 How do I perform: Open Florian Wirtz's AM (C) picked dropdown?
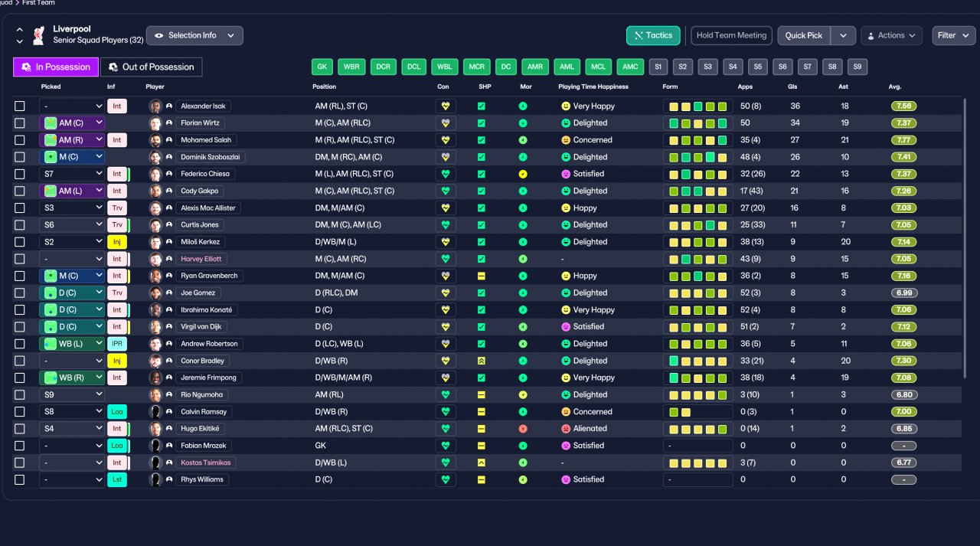(72, 123)
